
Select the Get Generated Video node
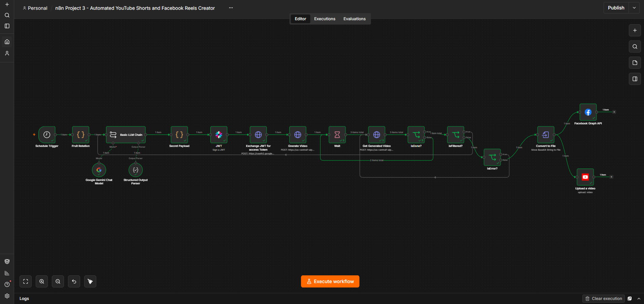(x=377, y=135)
